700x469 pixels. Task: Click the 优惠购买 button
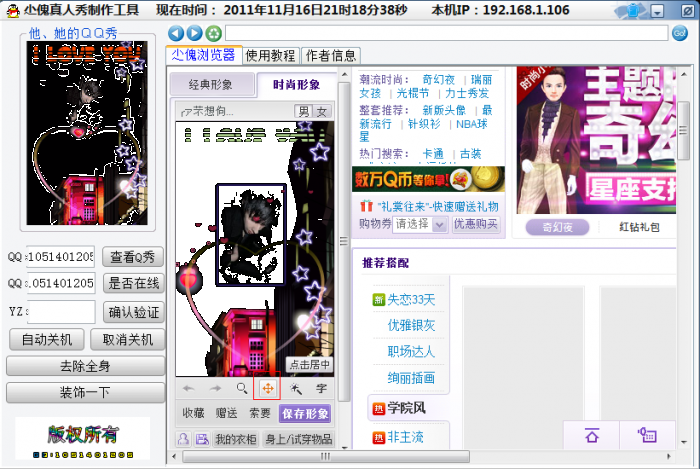tap(476, 224)
